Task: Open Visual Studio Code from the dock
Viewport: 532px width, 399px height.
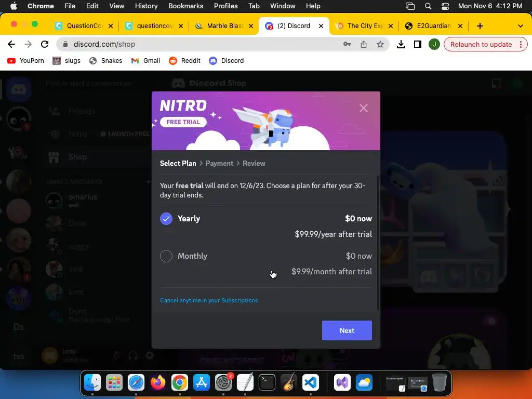Action: click(x=311, y=383)
